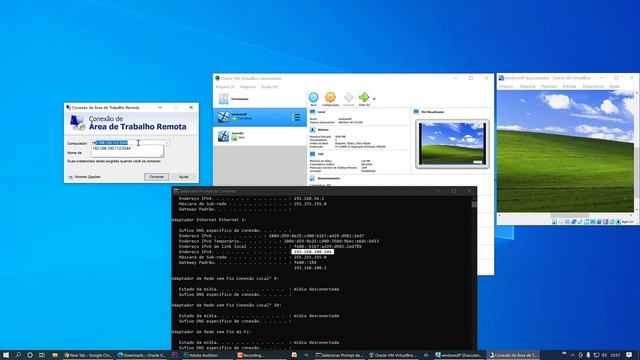Switch to Conexão de Área de Trabalho taskbar item
The height and width of the screenshot is (360, 640).
[x=513, y=355]
